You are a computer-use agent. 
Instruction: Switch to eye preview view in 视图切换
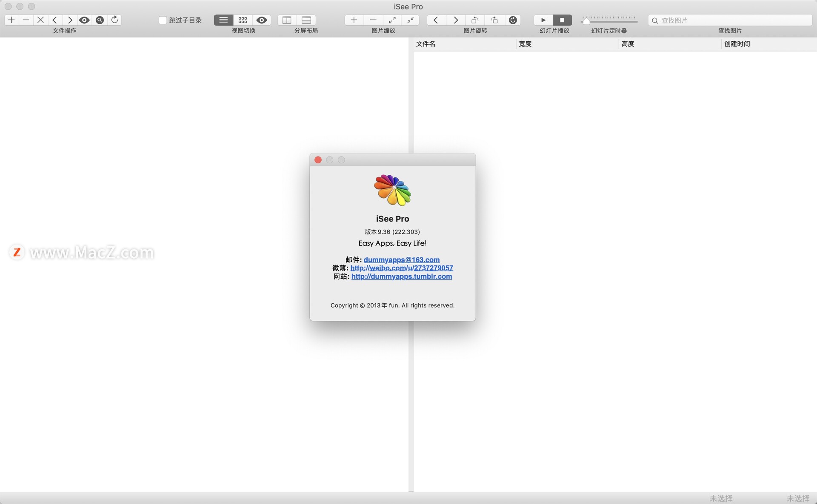(x=262, y=20)
